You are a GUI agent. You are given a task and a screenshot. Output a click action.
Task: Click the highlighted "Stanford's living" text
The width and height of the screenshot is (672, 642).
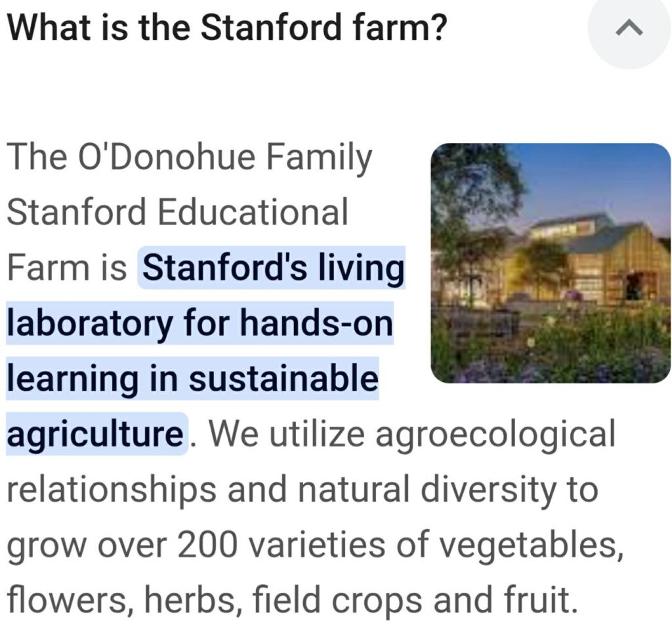[x=272, y=268]
